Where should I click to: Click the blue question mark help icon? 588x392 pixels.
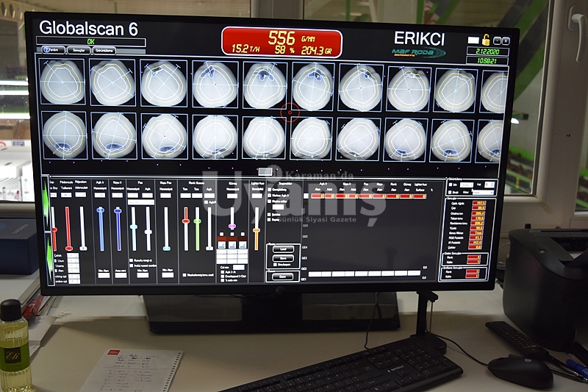click(x=46, y=49)
